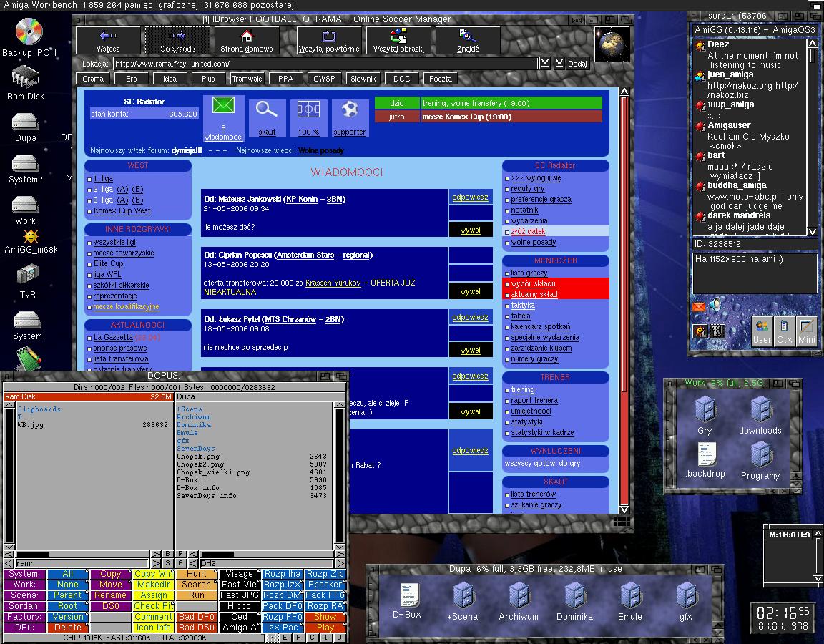This screenshot has width=824, height=644.
Task: Click the Rozp Zip button in DOpus
Action: [x=325, y=574]
